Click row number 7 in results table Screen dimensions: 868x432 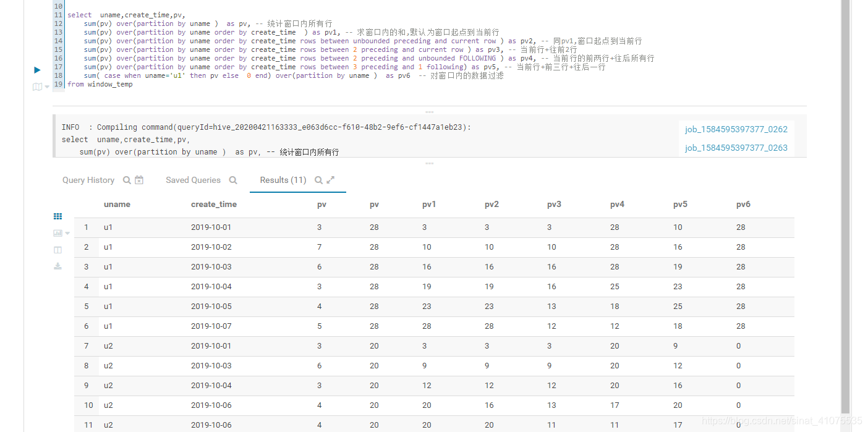(x=86, y=345)
